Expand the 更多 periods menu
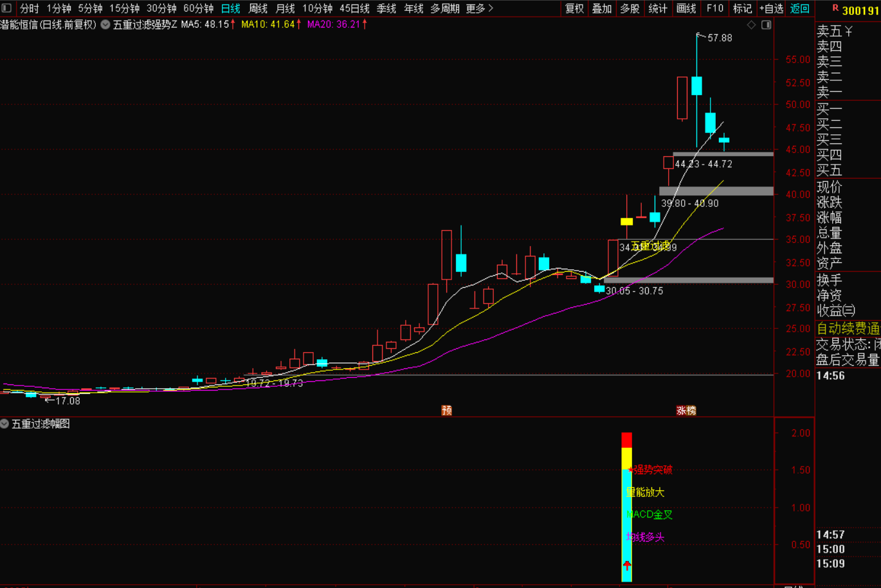The image size is (881, 588). pyautogui.click(x=479, y=8)
